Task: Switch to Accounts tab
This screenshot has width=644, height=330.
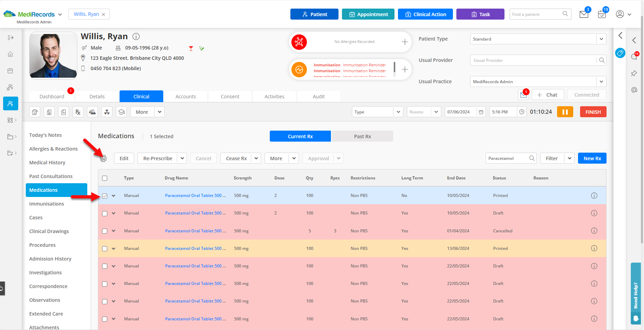Action: (186, 97)
